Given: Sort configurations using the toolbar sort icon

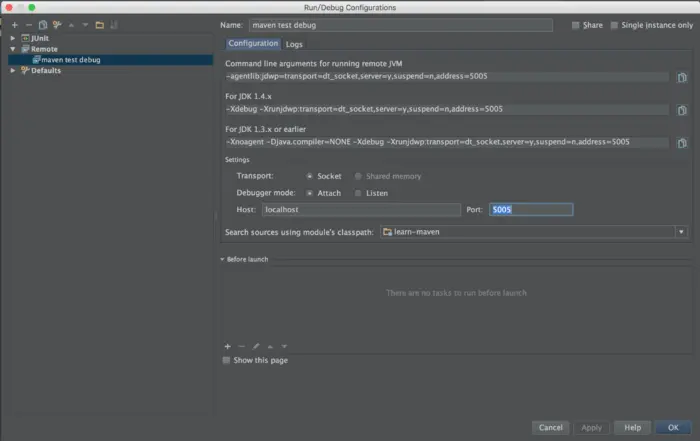Looking at the screenshot, I should click(114, 25).
